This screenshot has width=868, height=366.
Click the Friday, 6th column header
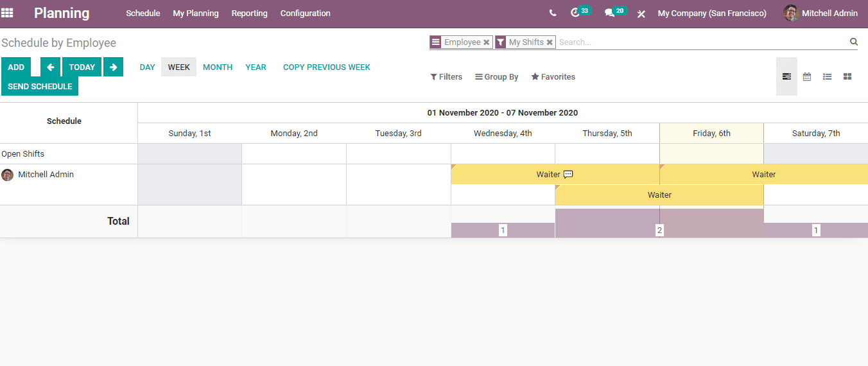711,134
